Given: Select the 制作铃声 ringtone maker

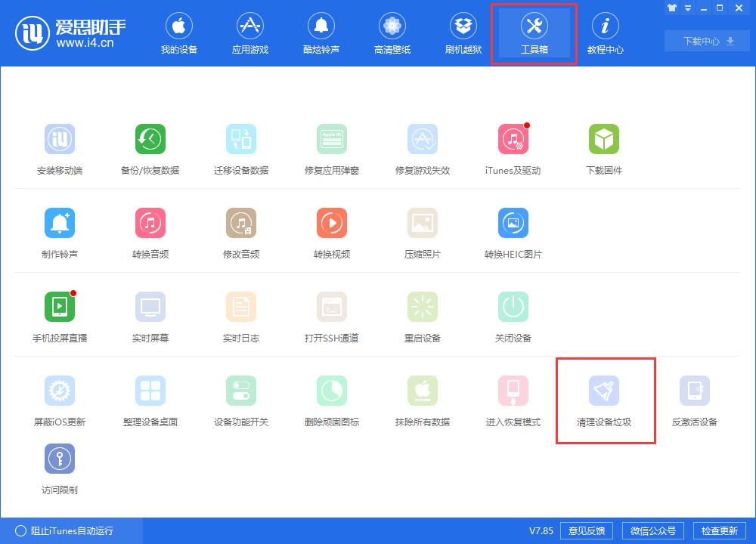Looking at the screenshot, I should click(x=59, y=230).
